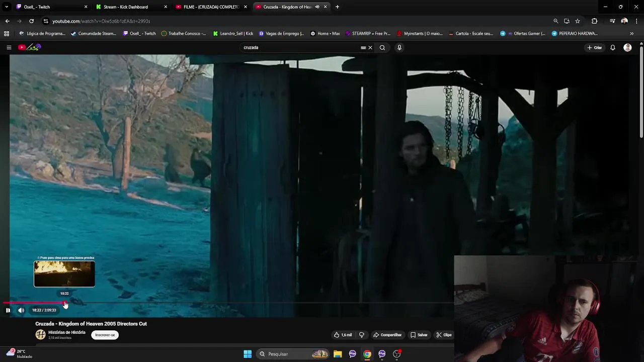Close the Stream - Kick Dashboard tab
The height and width of the screenshot is (362, 644).
pyautogui.click(x=166, y=7)
